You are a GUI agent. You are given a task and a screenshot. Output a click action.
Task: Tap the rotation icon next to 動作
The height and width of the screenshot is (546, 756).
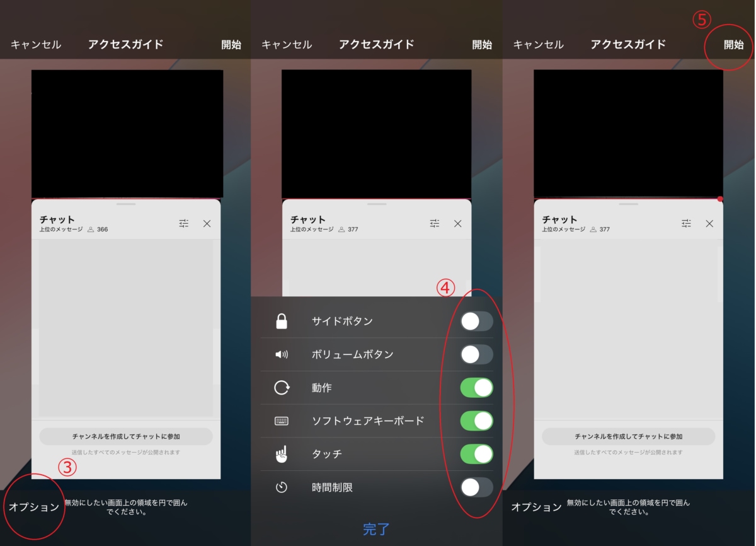click(x=281, y=387)
